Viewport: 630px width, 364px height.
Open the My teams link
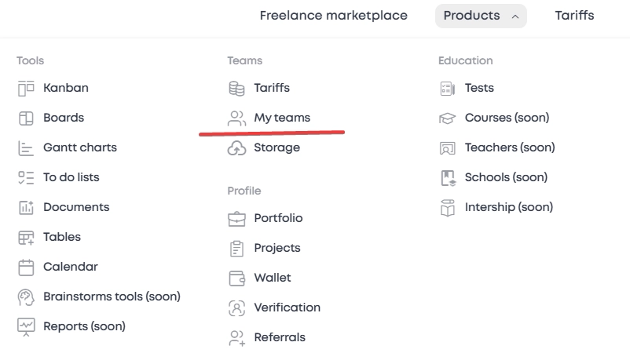click(x=281, y=118)
